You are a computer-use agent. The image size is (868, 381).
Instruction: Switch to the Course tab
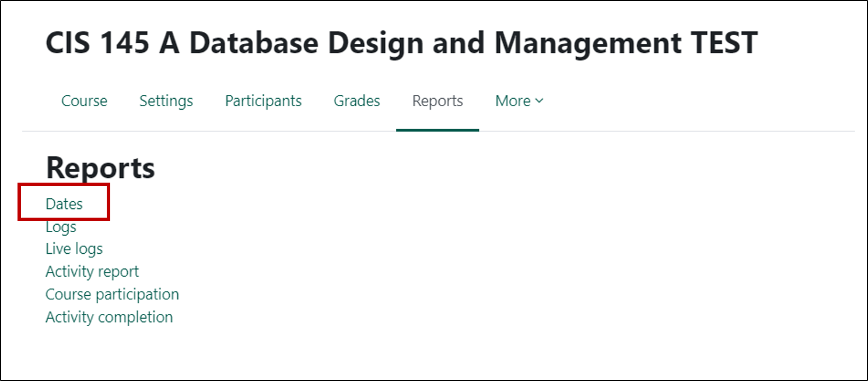click(84, 100)
